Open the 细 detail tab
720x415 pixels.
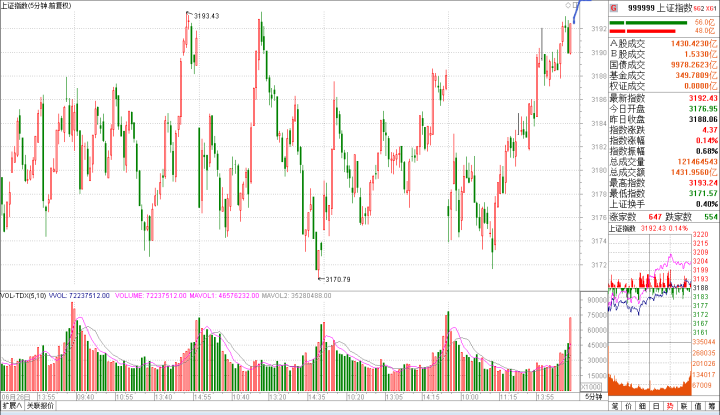642,408
